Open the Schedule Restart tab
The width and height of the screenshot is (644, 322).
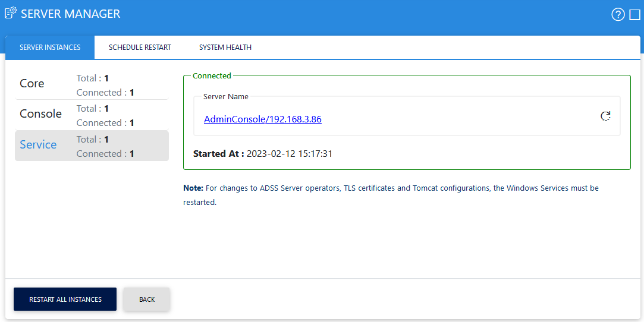140,48
